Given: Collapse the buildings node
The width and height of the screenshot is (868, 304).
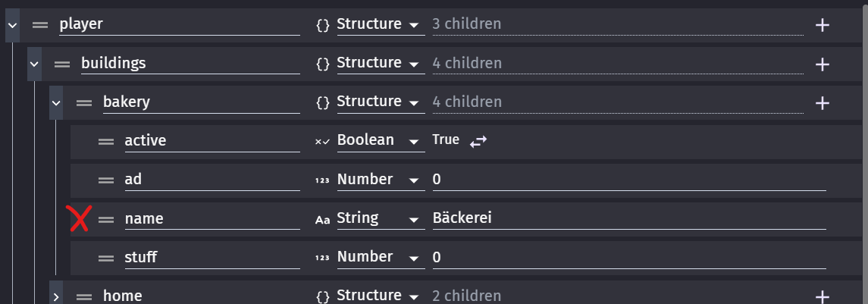Looking at the screenshot, I should click(34, 64).
